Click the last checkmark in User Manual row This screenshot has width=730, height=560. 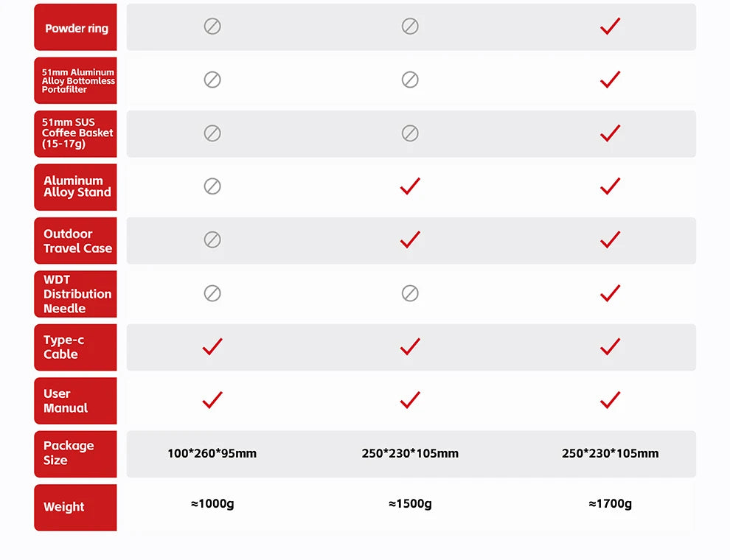click(610, 400)
